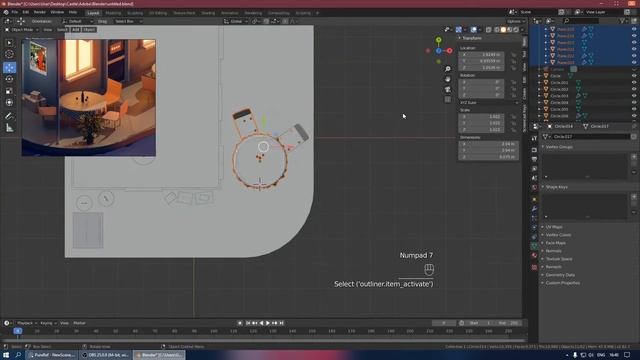Select the 3D Cursor tool
Viewport: 640px width, 360px height.
click(x=9, y=54)
